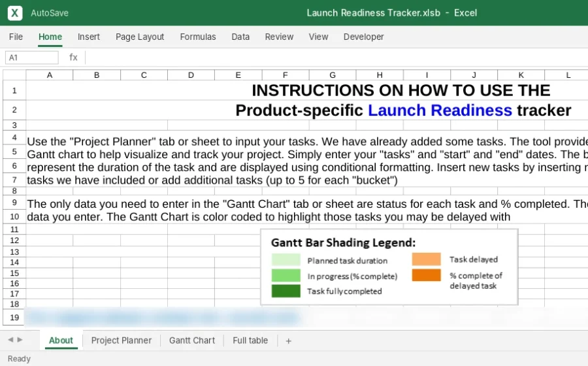
Task: Click the delayed task % complete swatch
Action: click(x=427, y=275)
